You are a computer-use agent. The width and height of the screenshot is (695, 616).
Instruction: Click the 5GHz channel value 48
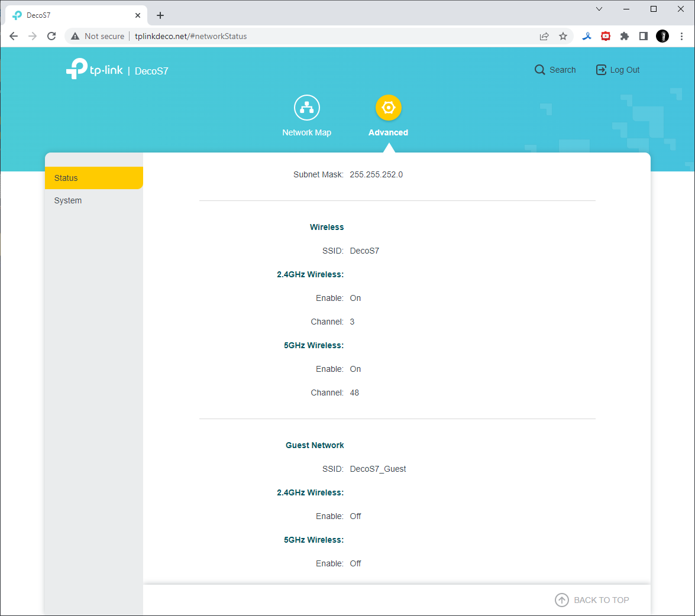[354, 393]
